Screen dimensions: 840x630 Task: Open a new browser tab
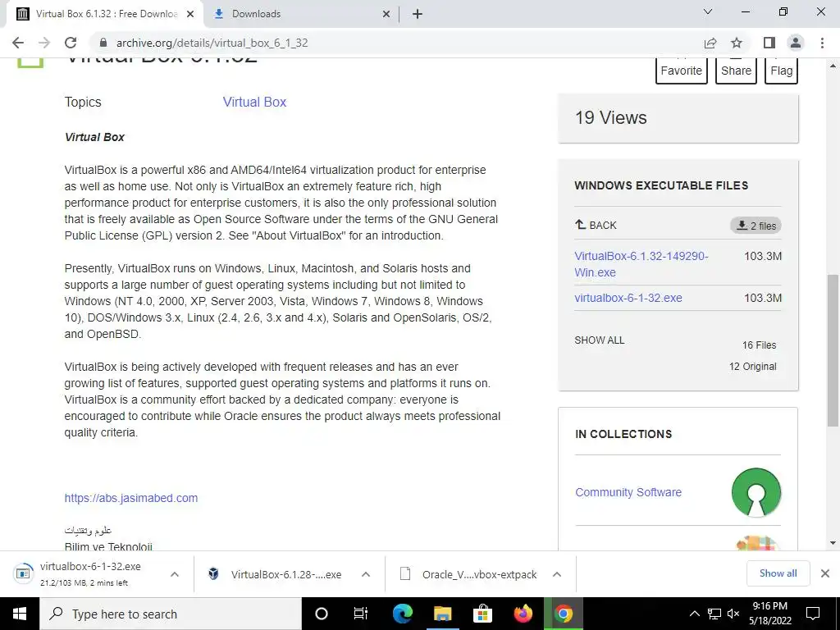point(418,14)
